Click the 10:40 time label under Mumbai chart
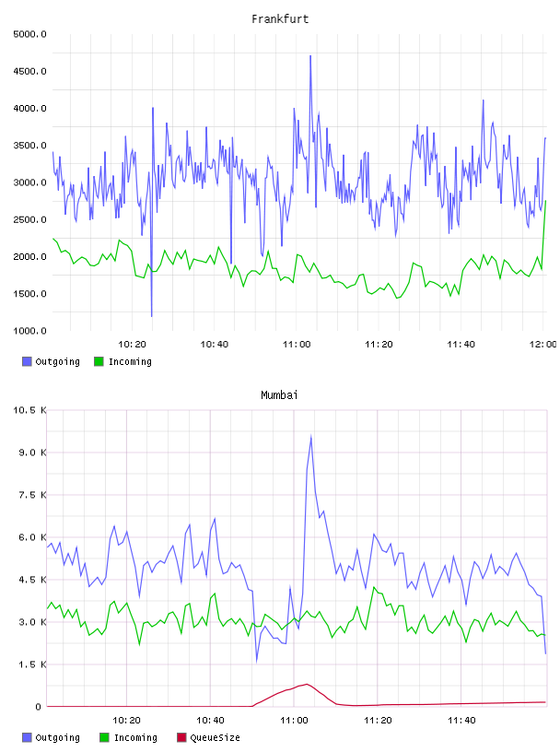Image resolution: width=560 pixels, height=752 pixels. (x=210, y=721)
